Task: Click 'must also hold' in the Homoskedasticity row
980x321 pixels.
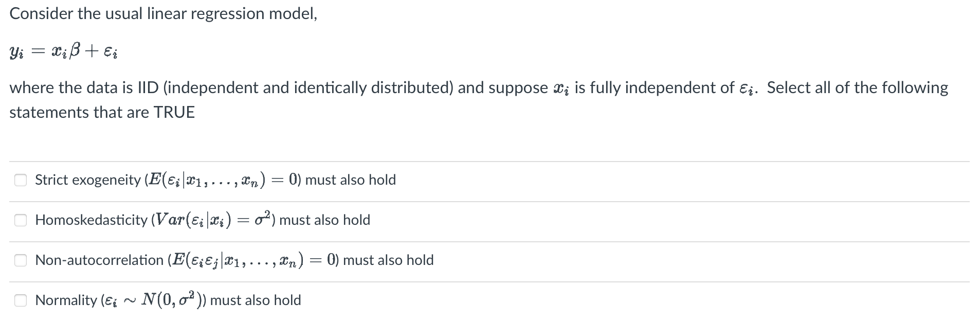Action: pyautogui.click(x=325, y=220)
